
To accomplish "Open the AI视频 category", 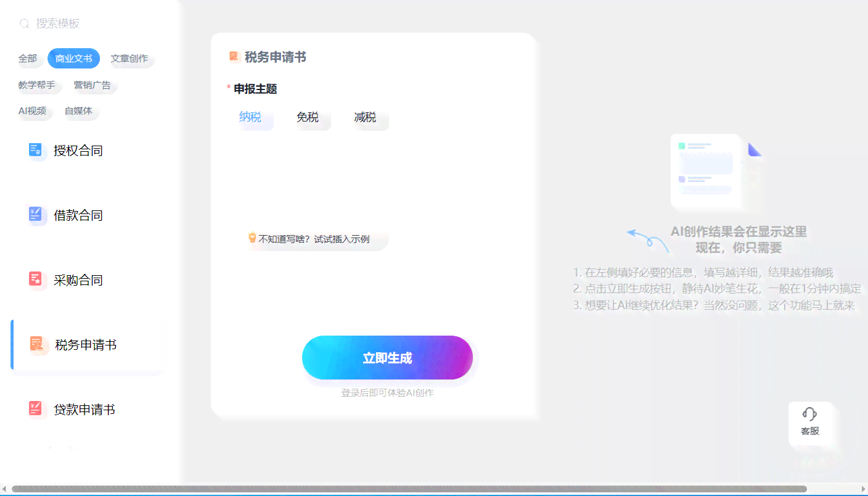I will pyautogui.click(x=33, y=111).
